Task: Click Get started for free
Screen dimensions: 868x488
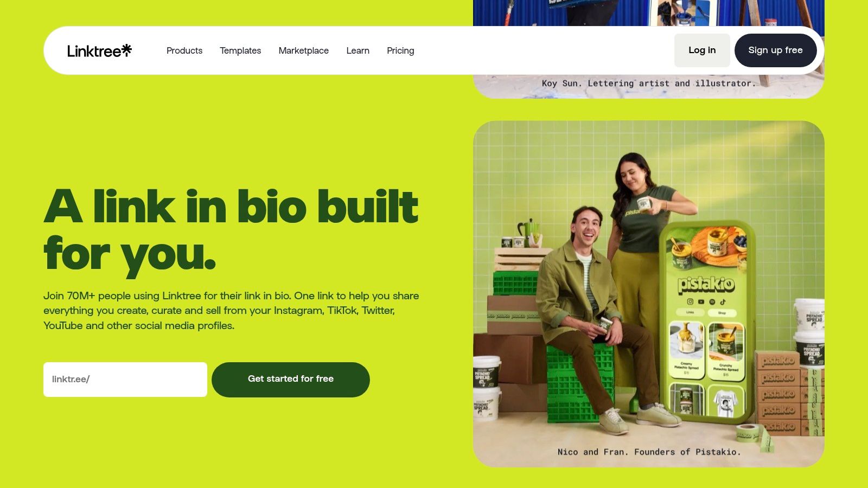Action: pos(291,380)
